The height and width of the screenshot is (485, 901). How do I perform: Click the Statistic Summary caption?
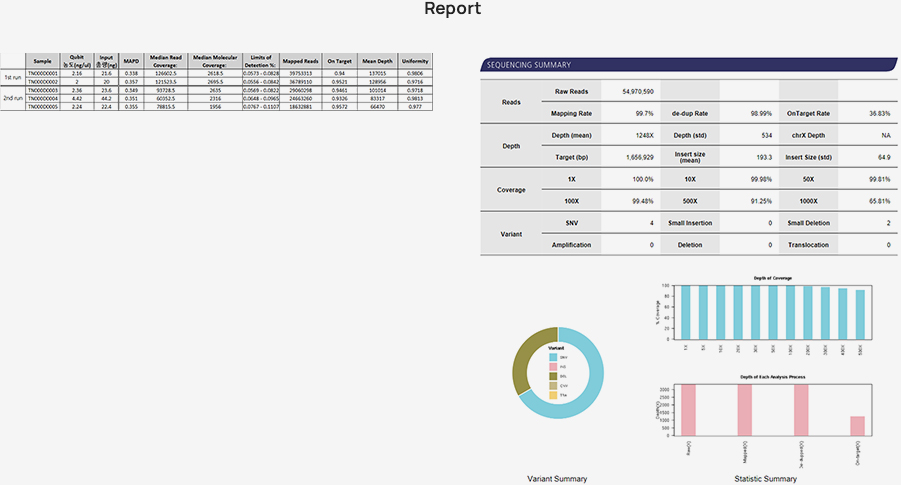(x=765, y=479)
